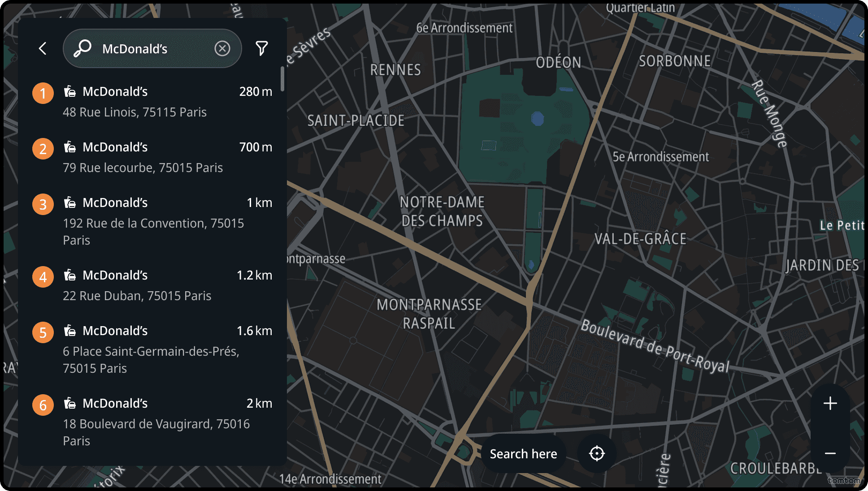Click the results list scrollbar
Image resolution: width=868 pixels, height=491 pixels.
[x=282, y=79]
